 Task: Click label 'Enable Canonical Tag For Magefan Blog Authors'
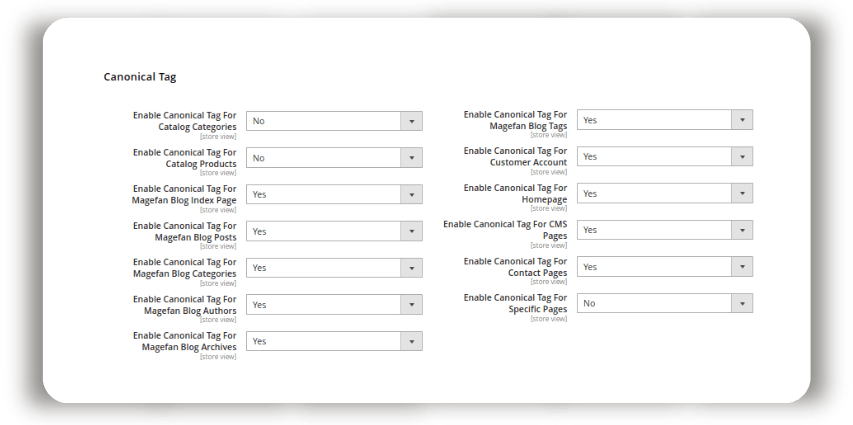click(184, 305)
